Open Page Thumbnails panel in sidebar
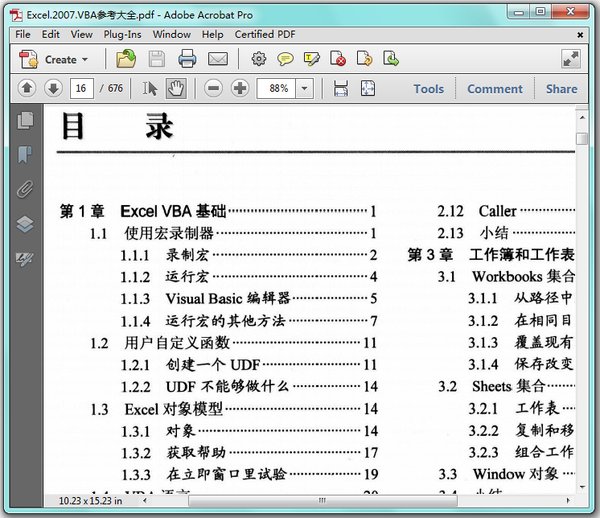This screenshot has width=600, height=518. tap(25, 121)
